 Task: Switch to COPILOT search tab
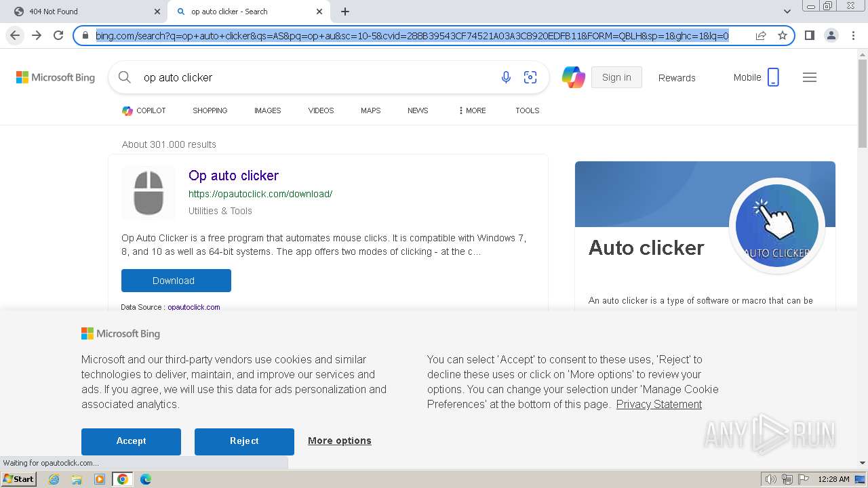click(x=144, y=110)
